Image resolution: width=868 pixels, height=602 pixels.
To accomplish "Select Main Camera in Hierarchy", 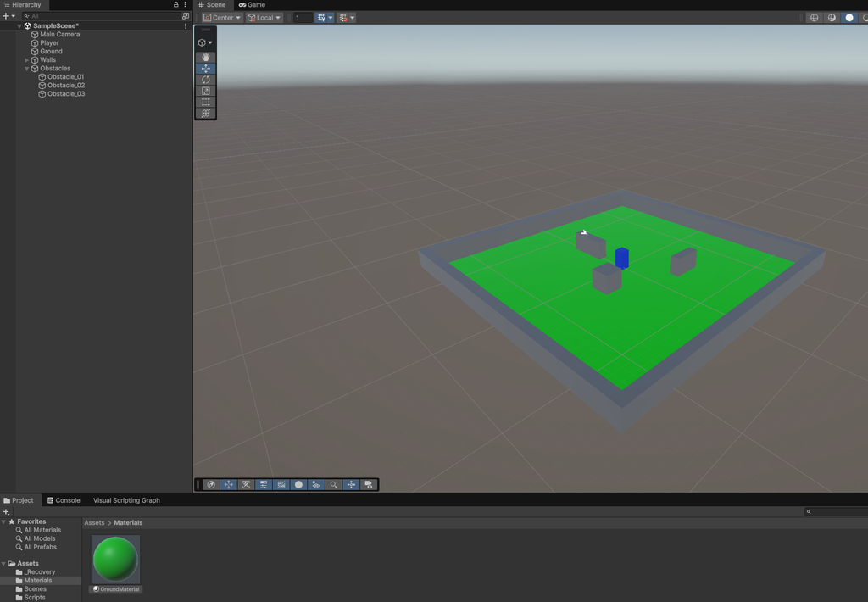I will [60, 34].
